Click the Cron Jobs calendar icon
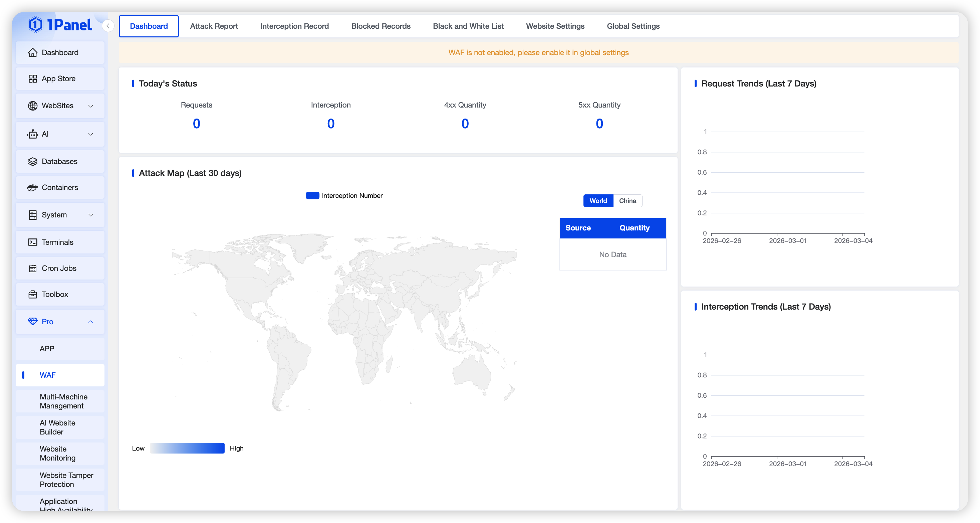Viewport: 980px width, 523px height. pyautogui.click(x=33, y=269)
